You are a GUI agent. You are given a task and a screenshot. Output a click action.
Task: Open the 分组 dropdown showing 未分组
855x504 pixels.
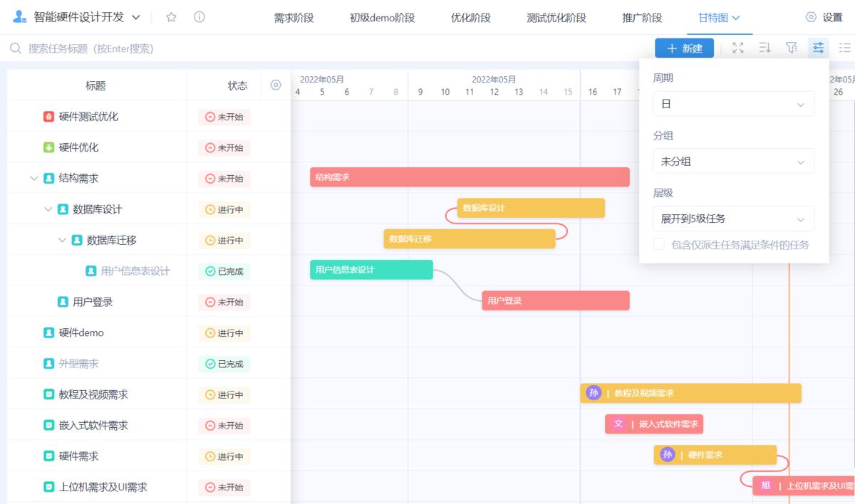tap(733, 161)
